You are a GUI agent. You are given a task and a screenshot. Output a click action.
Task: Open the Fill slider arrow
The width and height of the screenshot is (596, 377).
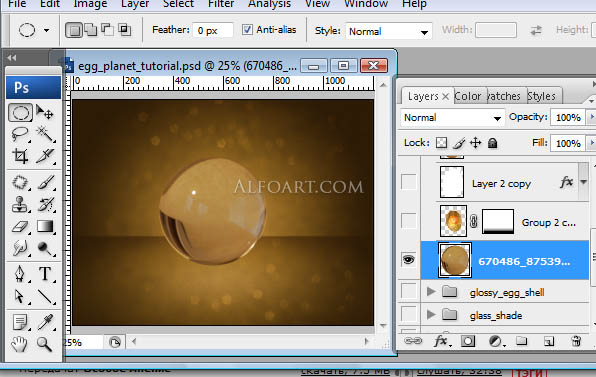591,143
